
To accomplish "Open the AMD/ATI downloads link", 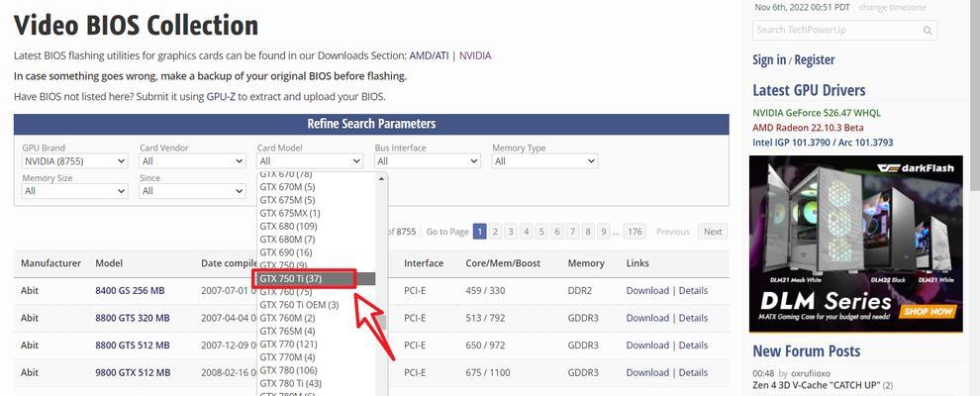I will (430, 55).
